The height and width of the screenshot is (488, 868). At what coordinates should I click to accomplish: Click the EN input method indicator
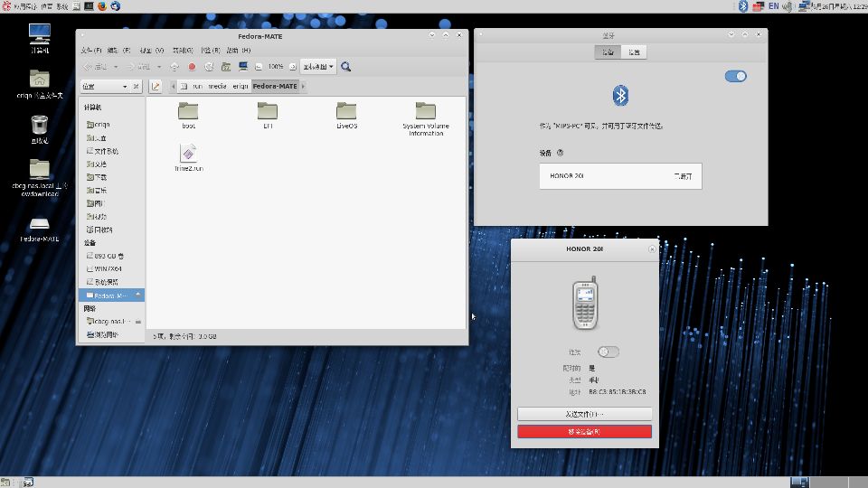[773, 6]
